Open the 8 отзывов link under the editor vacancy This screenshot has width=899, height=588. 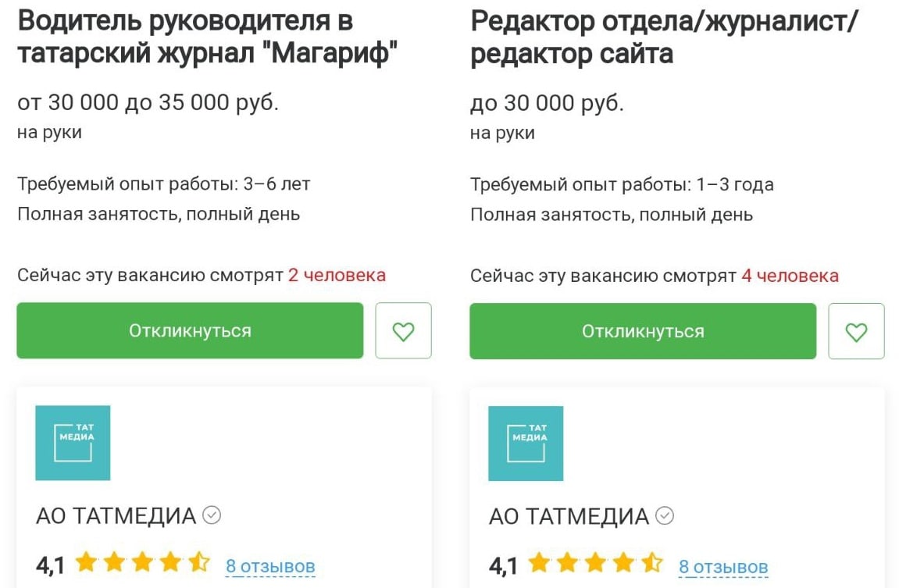click(x=723, y=566)
